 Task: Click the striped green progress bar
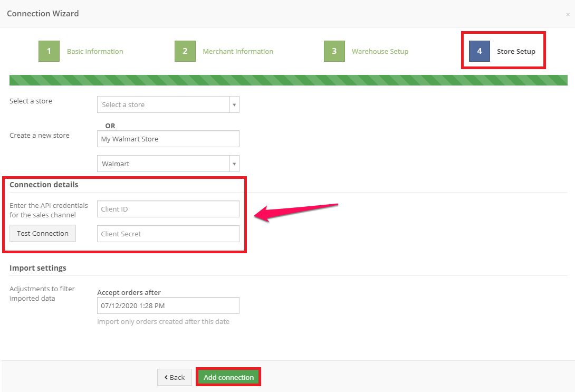[x=288, y=80]
